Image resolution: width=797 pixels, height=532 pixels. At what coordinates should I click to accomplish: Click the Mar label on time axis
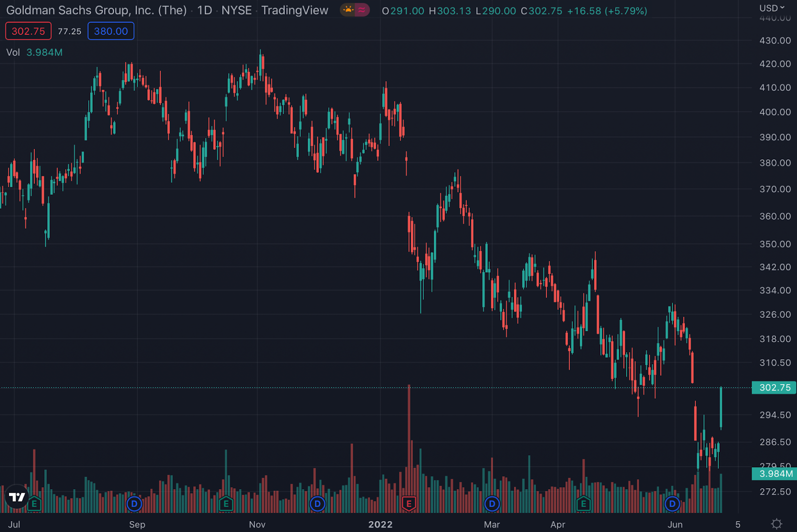[x=492, y=525]
